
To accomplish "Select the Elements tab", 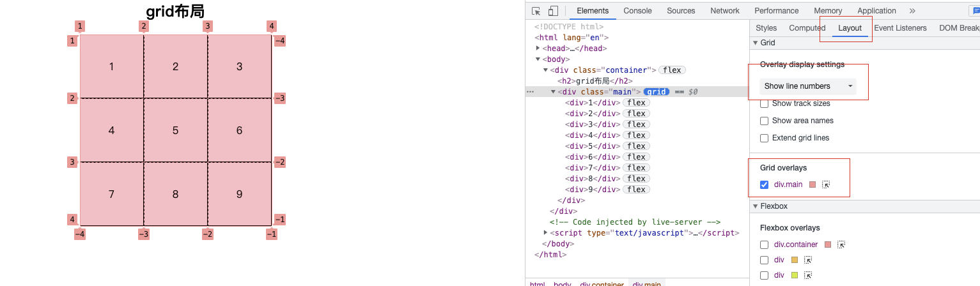I will coord(593,11).
